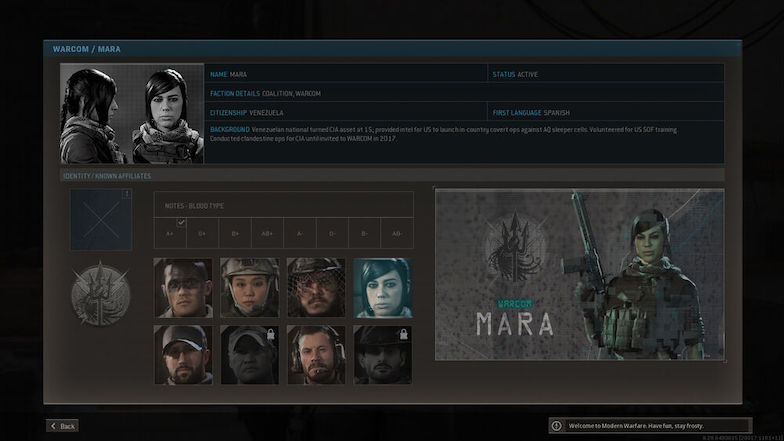Click the STATUS field showing ACTIVE
The height and width of the screenshot is (441, 784).
(606, 74)
